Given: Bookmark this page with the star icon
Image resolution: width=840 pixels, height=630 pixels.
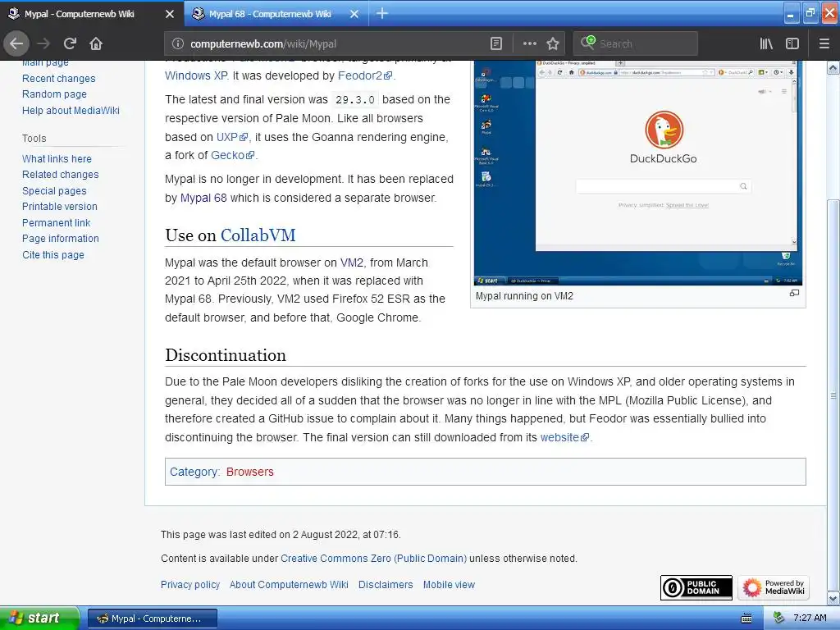Looking at the screenshot, I should [x=552, y=44].
